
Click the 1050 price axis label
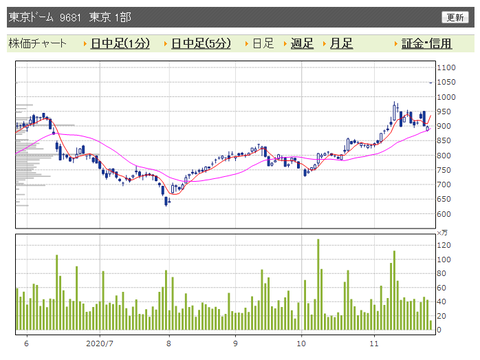click(x=446, y=82)
